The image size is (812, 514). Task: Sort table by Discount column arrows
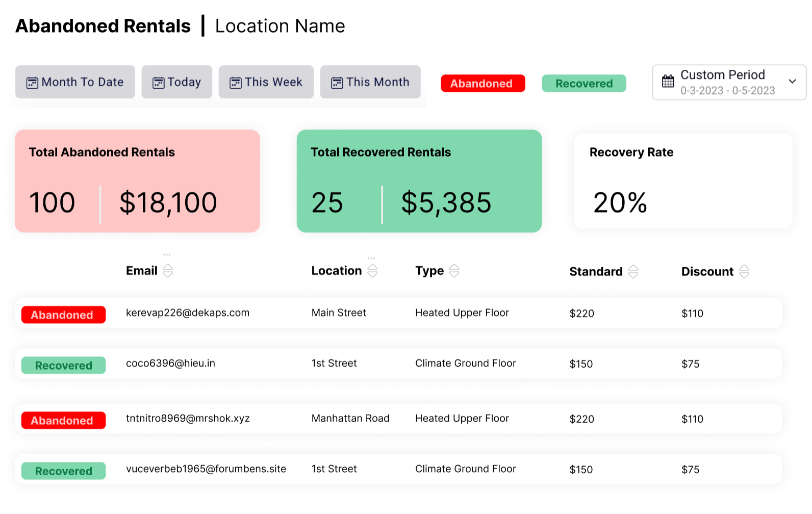[x=745, y=272]
